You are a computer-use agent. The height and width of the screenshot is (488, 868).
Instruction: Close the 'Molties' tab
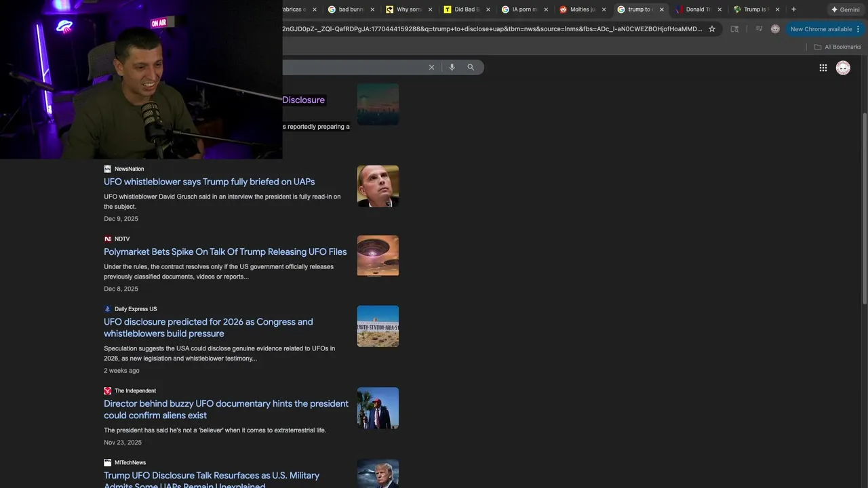[x=604, y=9]
